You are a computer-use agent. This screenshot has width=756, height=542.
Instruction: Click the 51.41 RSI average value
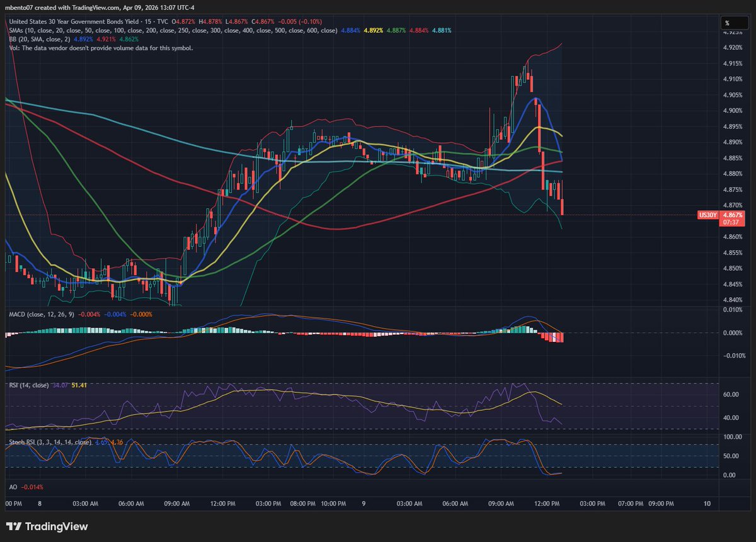click(x=79, y=385)
